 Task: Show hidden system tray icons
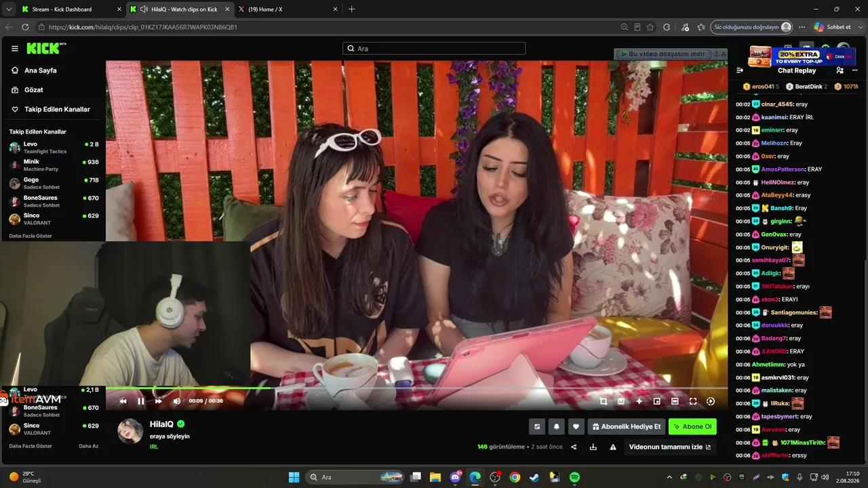coord(669,477)
